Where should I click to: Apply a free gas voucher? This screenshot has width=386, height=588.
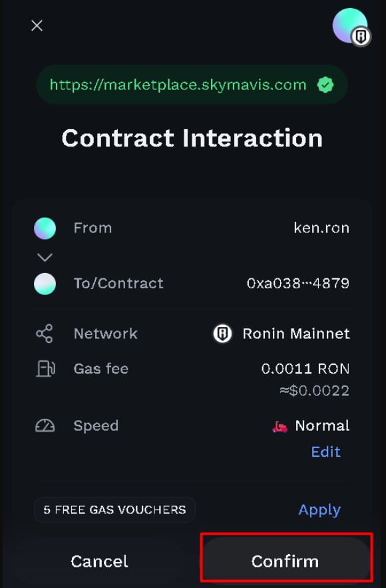tap(319, 509)
